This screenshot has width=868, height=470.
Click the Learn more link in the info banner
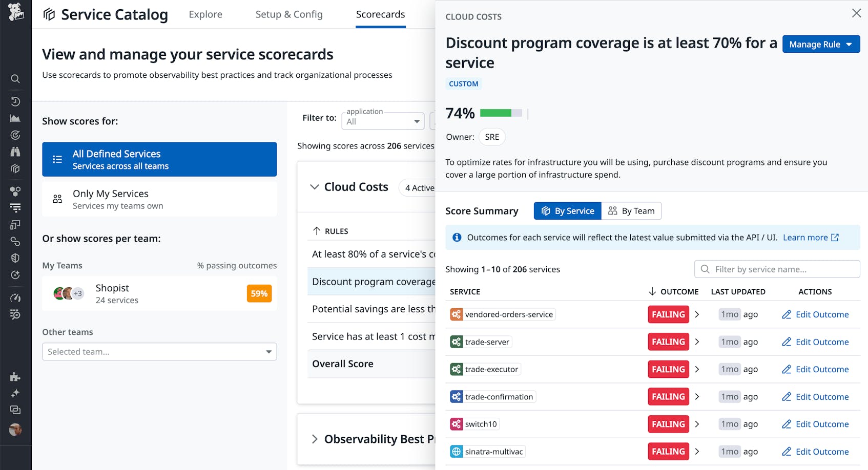[805, 237]
